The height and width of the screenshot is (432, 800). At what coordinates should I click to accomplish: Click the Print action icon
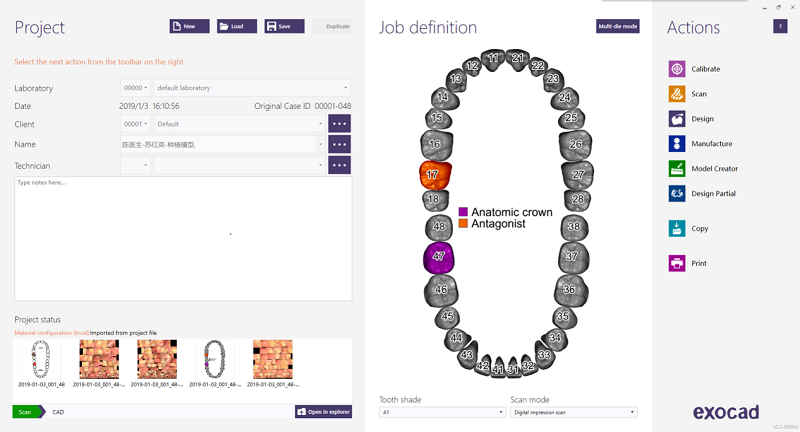click(677, 264)
